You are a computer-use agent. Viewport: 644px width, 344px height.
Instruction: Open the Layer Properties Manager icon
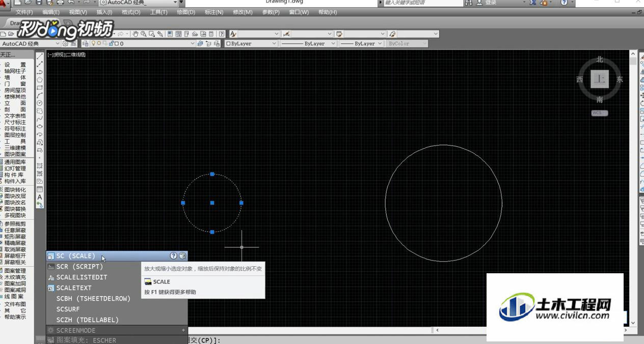tap(86, 44)
